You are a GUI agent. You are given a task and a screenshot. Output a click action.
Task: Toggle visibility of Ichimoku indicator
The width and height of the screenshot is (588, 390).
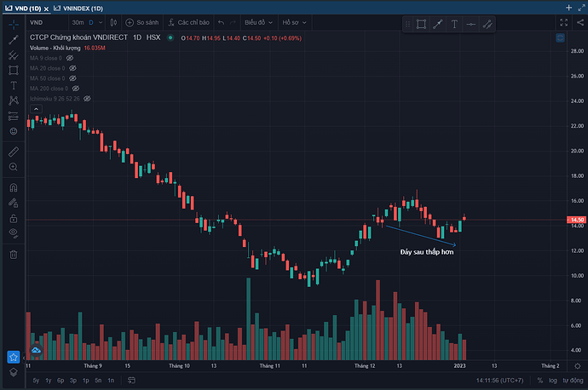tap(87, 99)
